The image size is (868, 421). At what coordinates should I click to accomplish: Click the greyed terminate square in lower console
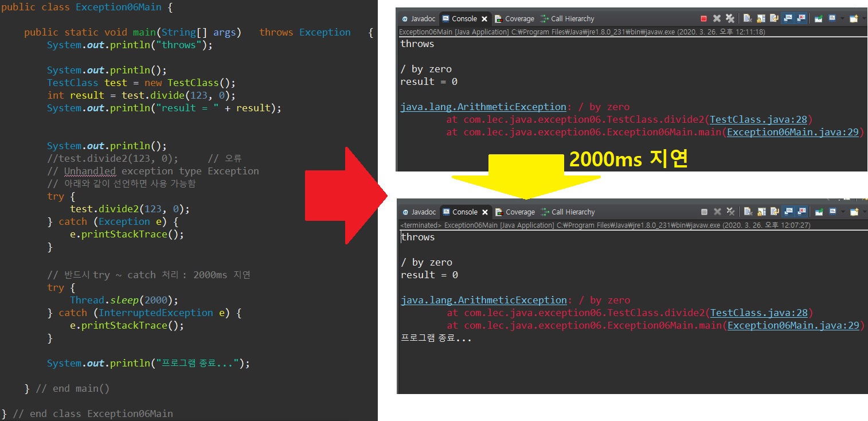pyautogui.click(x=704, y=212)
